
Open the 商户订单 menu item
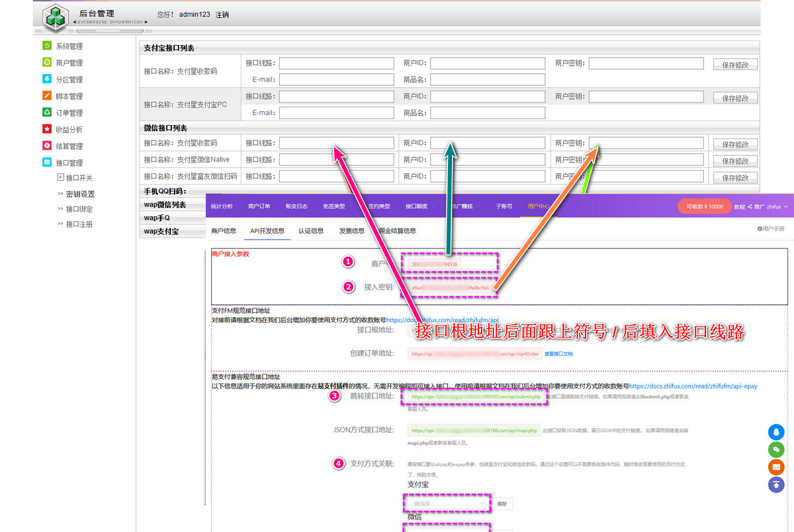point(259,206)
